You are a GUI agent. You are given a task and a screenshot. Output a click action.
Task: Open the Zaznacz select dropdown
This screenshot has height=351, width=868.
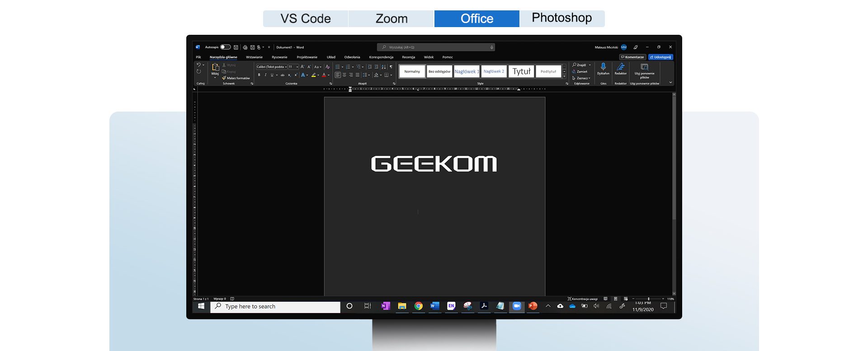[581, 78]
